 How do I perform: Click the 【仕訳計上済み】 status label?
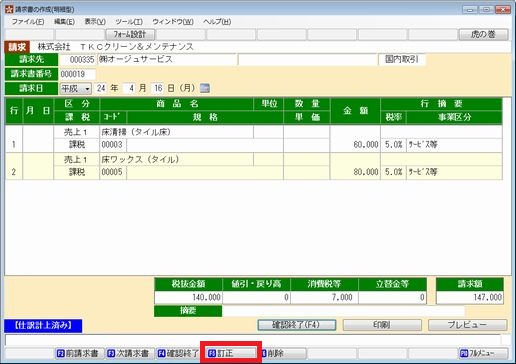43,326
